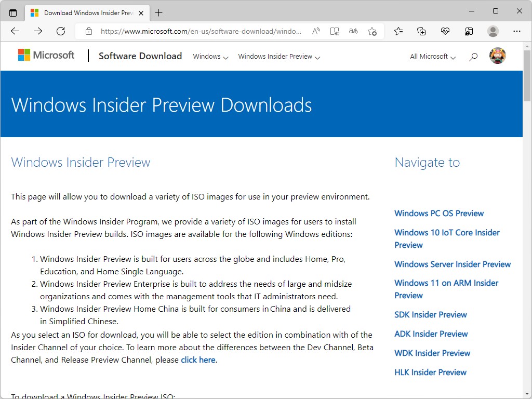Open the Collections icon
Viewport: 532px width, 399px height.
click(421, 31)
